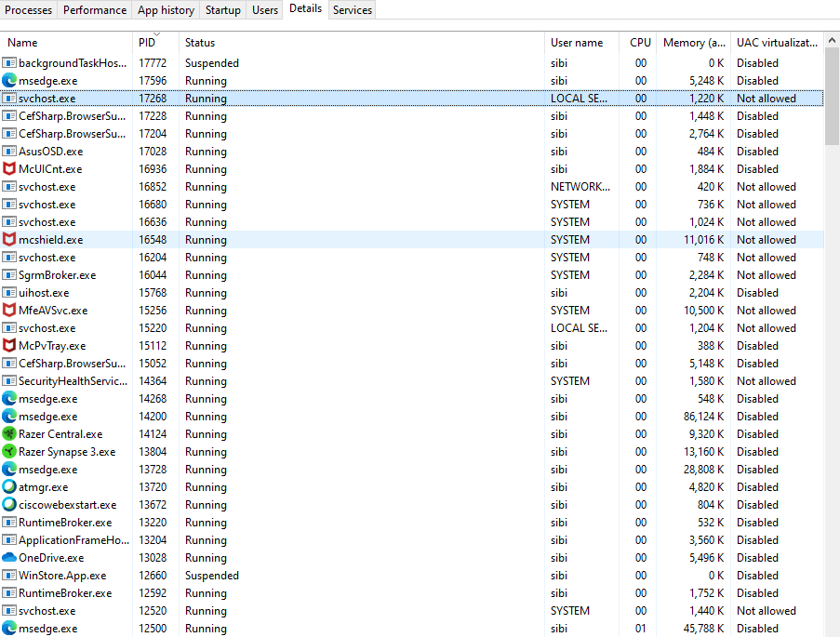Select svchost.exe with PID 12520
The height and width of the screenshot is (637, 840).
point(411,611)
